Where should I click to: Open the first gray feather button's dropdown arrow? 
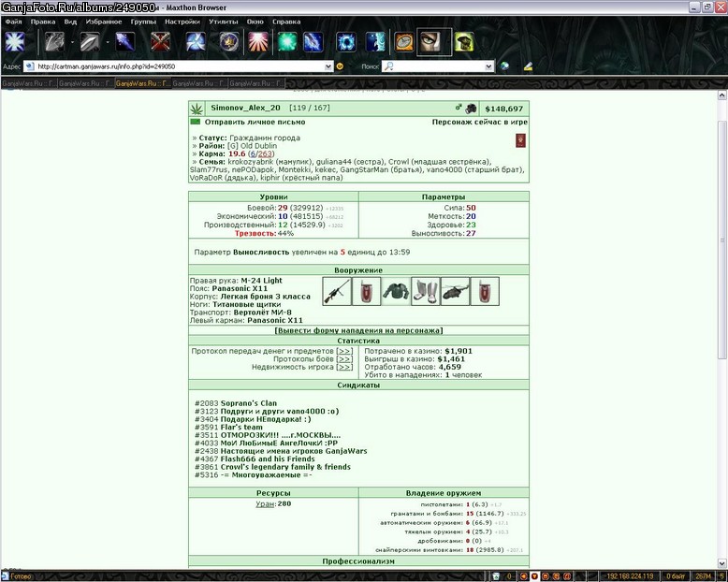coord(72,42)
